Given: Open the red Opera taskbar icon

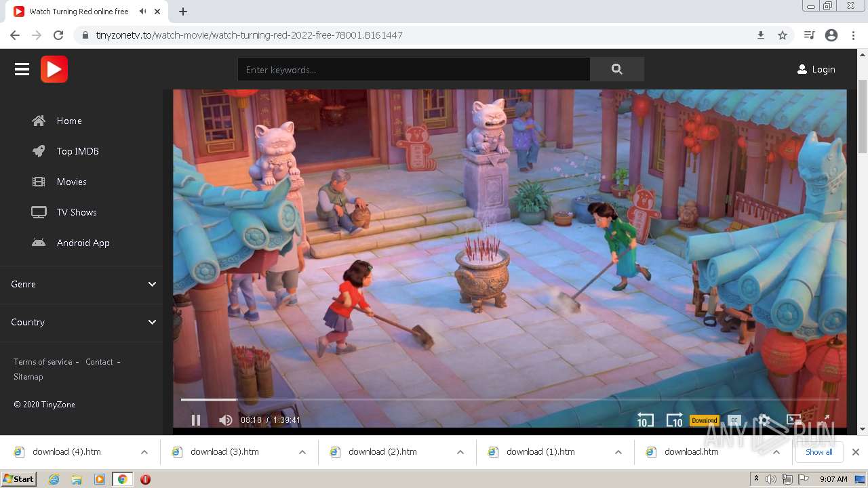Looking at the screenshot, I should tap(145, 479).
